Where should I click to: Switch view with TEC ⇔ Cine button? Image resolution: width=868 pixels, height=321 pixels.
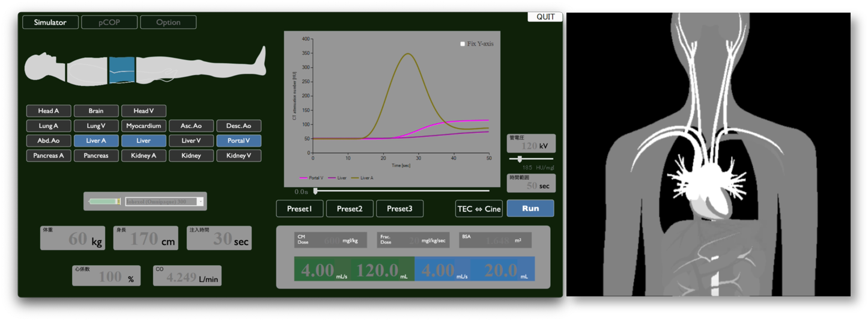pyautogui.click(x=479, y=209)
